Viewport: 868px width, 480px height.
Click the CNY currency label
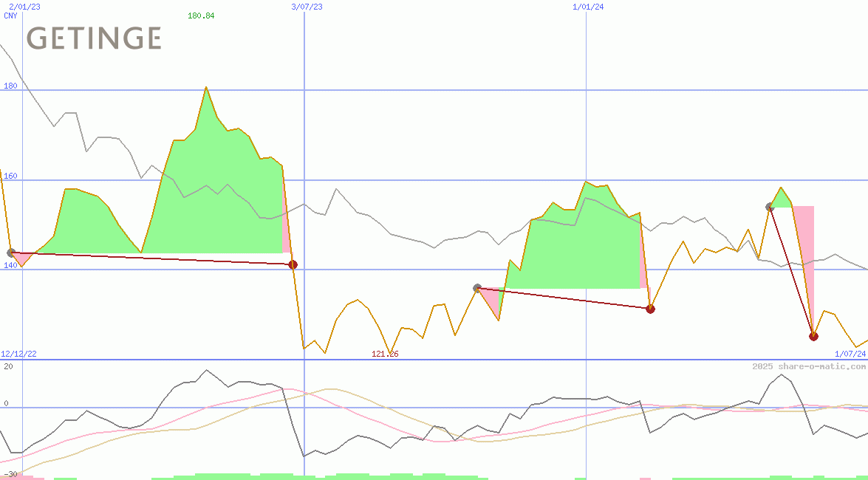tap(10, 16)
